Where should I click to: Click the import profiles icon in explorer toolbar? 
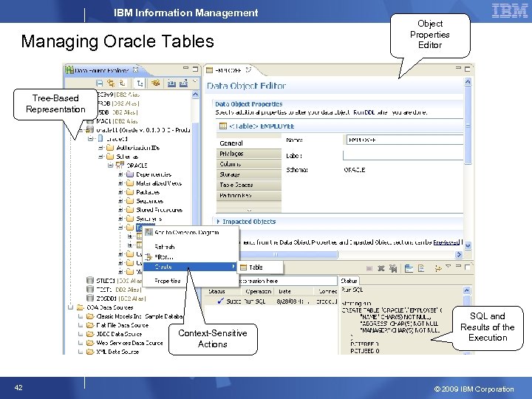[x=171, y=83]
